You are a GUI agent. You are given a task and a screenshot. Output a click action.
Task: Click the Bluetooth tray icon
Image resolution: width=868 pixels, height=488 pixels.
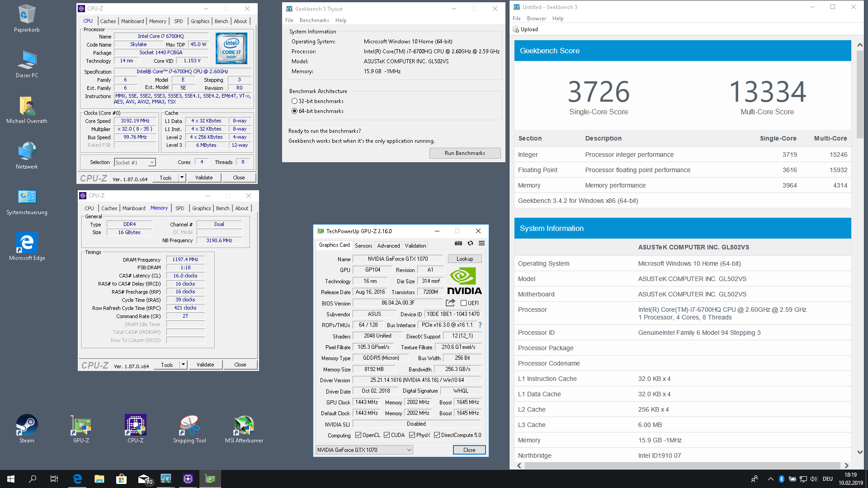point(781,479)
